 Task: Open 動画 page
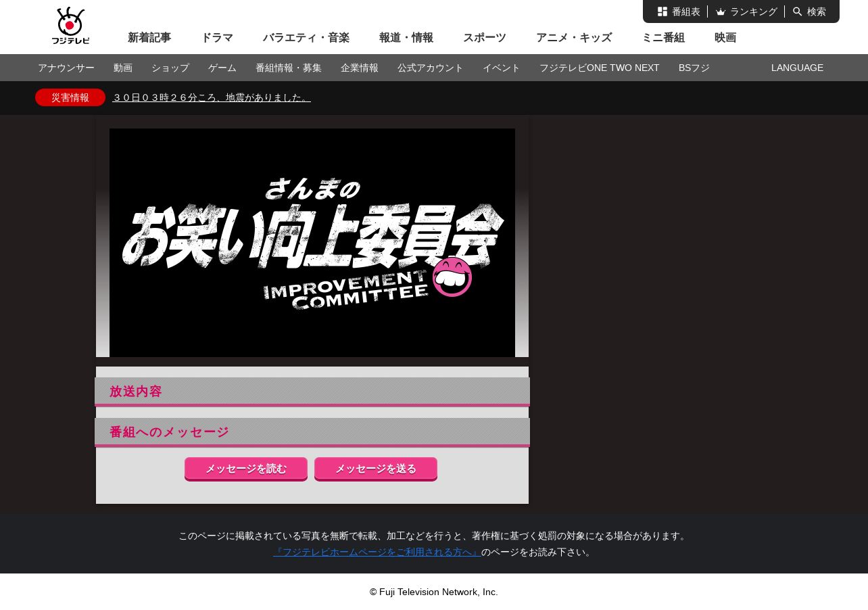[123, 68]
